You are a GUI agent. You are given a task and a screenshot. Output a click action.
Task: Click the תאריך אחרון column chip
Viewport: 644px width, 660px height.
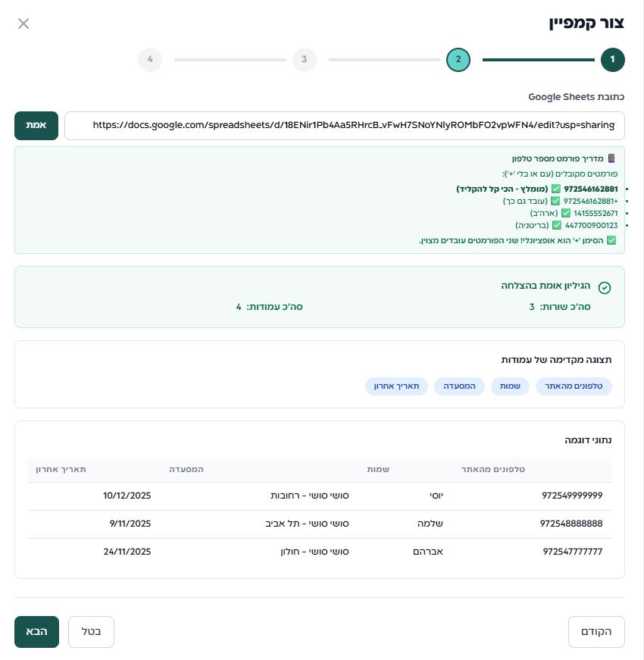pyautogui.click(x=396, y=386)
